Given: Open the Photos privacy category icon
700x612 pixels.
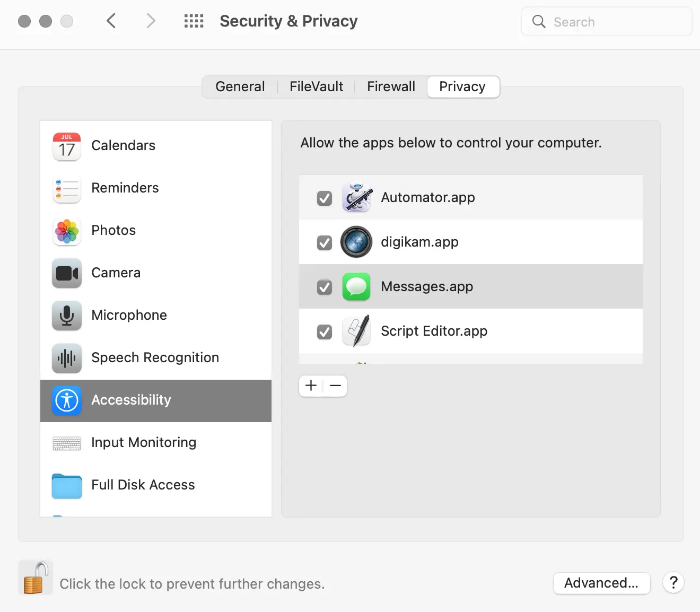Looking at the screenshot, I should click(67, 231).
